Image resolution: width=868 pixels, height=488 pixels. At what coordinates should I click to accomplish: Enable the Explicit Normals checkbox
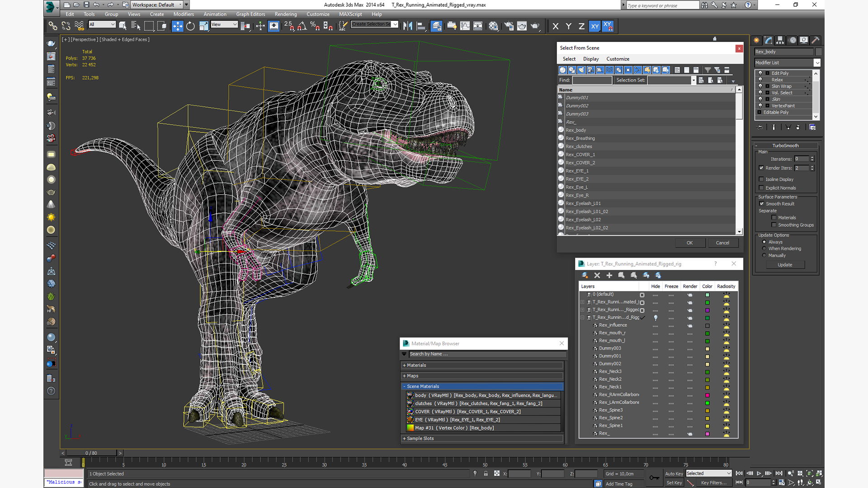762,188
